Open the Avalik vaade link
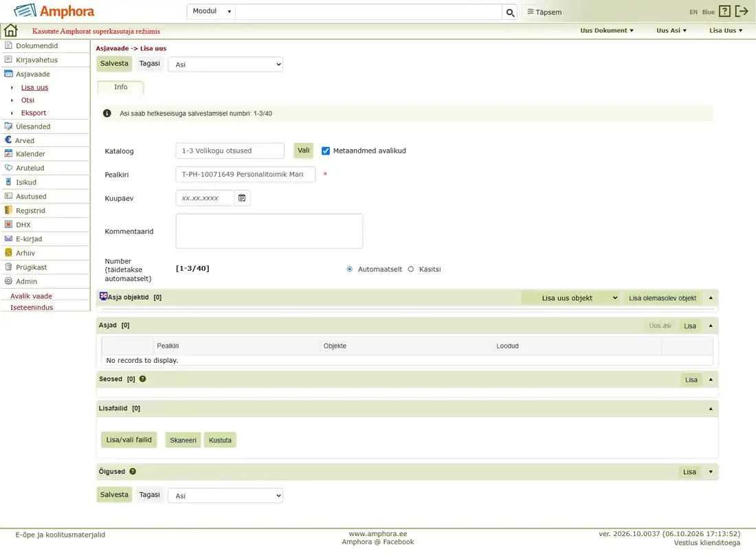The height and width of the screenshot is (556, 756). tap(32, 296)
